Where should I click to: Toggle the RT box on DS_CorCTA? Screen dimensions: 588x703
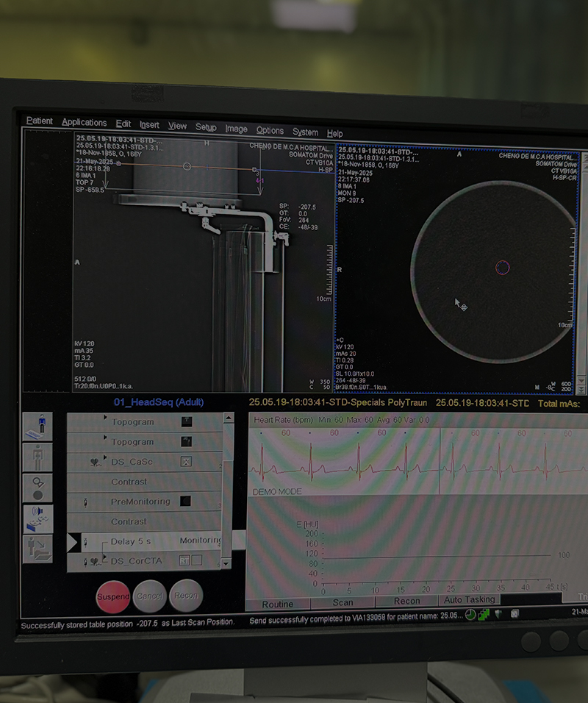pyautogui.click(x=184, y=561)
